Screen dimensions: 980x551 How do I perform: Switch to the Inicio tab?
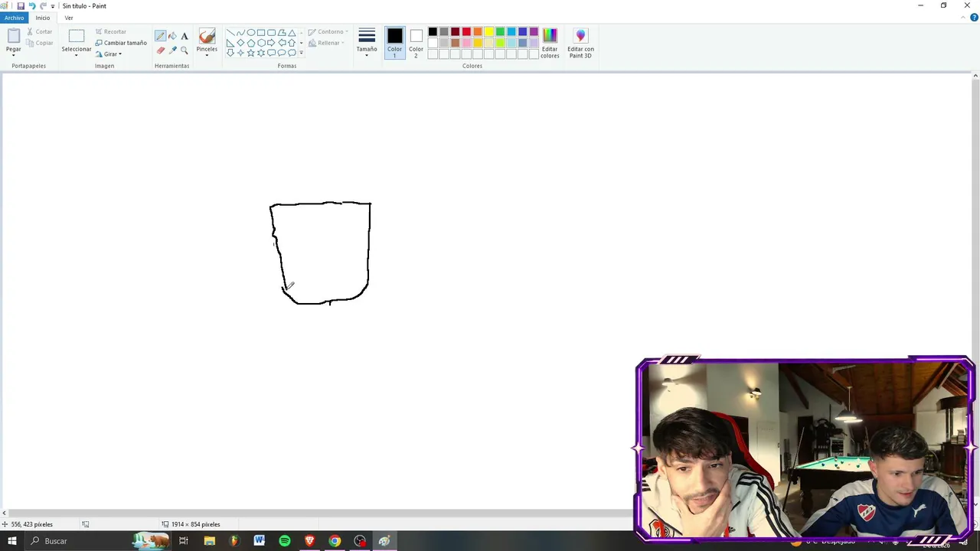(x=43, y=18)
